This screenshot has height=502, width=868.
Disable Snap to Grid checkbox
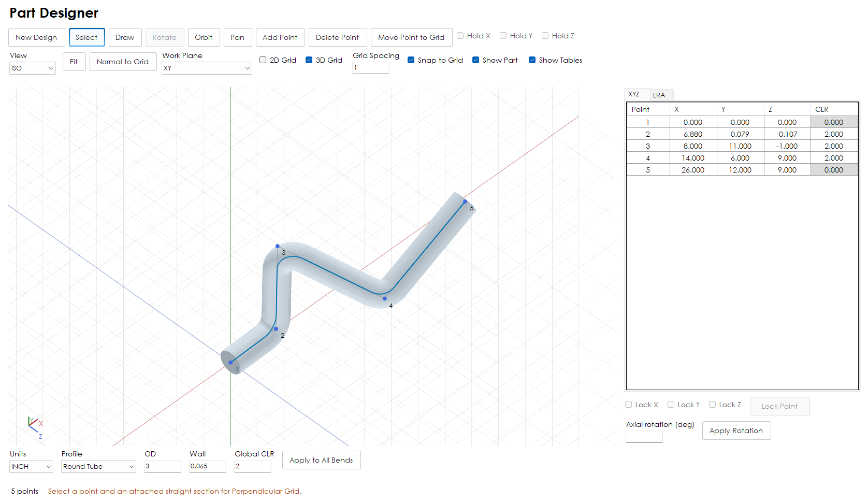pos(411,60)
